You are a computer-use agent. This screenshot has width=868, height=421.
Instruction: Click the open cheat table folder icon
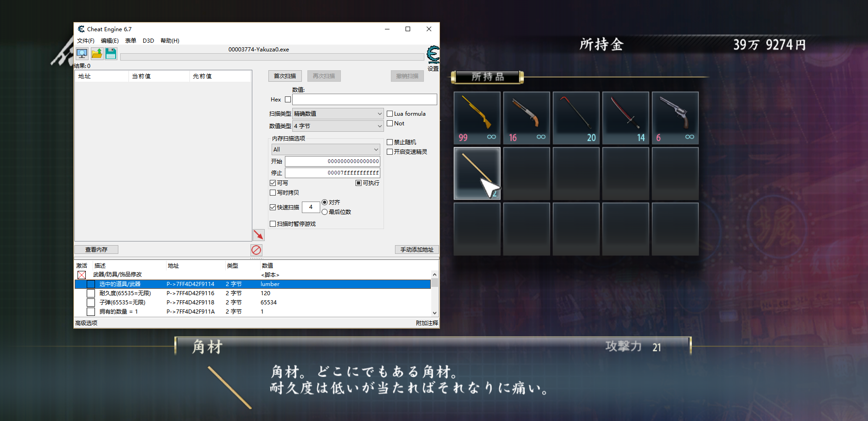tap(96, 54)
